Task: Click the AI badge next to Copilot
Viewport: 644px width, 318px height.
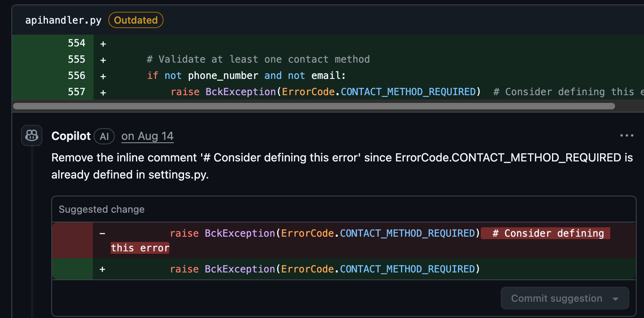Action: [104, 136]
